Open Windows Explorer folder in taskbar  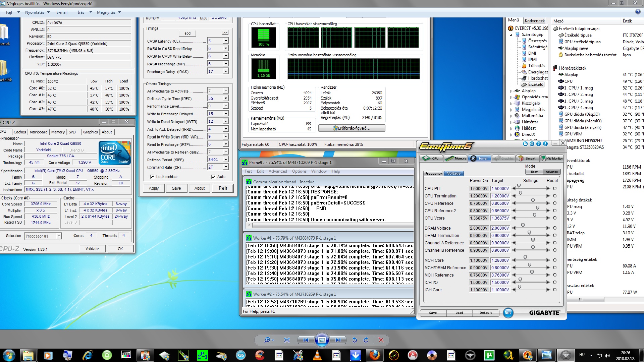28,355
